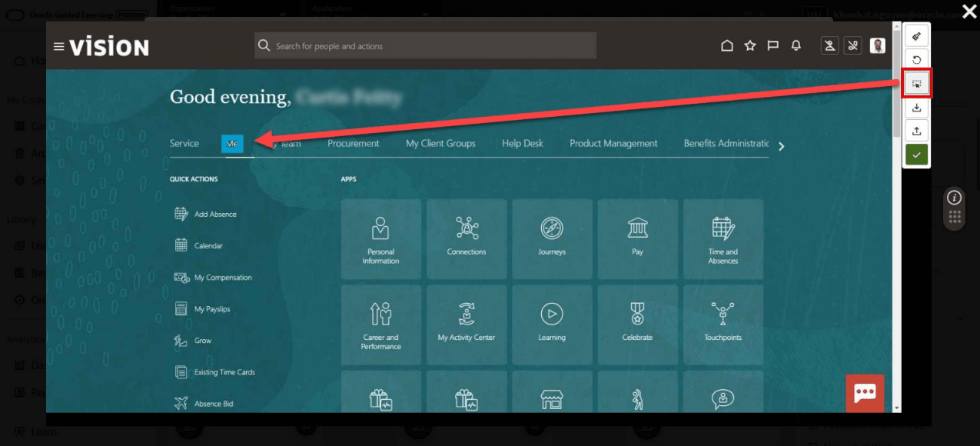The height and width of the screenshot is (446, 980).
Task: Open Absence Bid quick action
Action: click(x=204, y=403)
